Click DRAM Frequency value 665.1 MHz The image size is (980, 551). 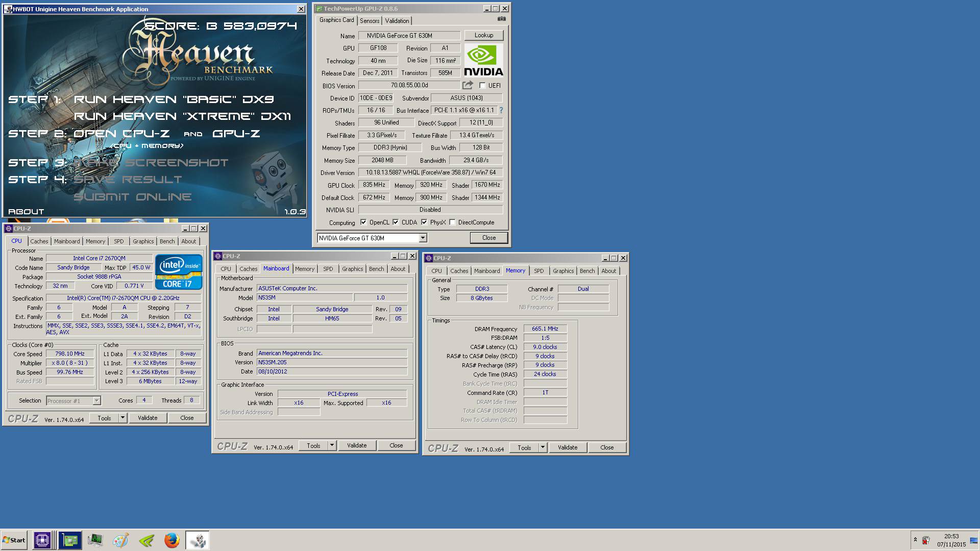click(x=545, y=329)
